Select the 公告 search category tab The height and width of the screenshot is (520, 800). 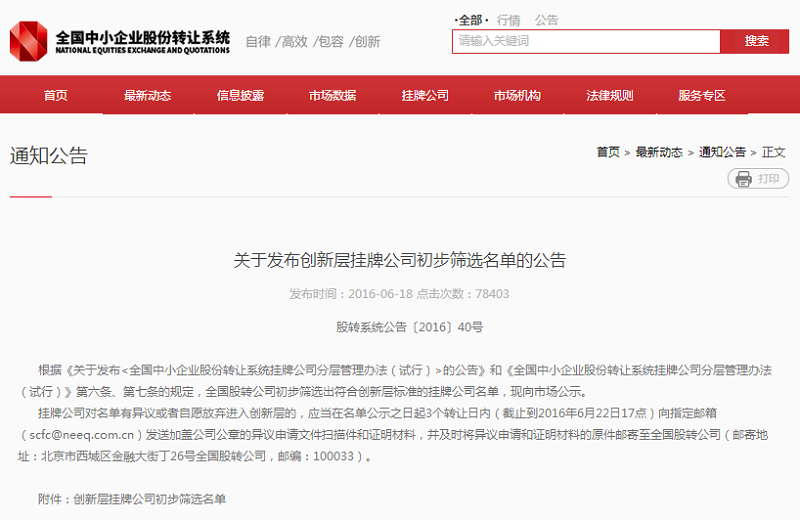click(546, 20)
